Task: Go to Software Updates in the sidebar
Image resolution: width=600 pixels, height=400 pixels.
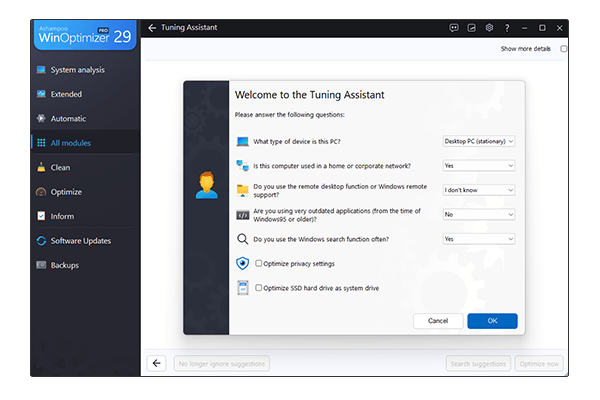Action: [80, 241]
